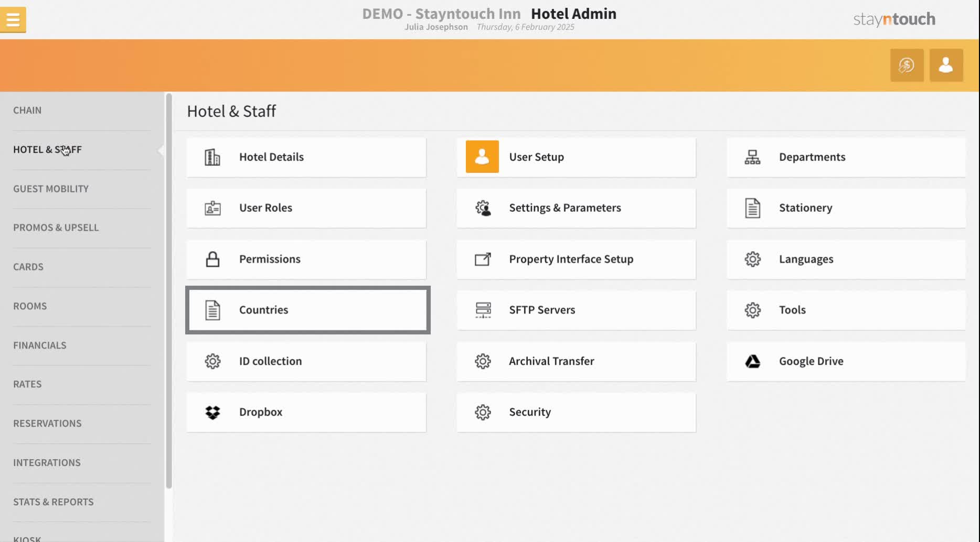Open INTEGRATIONS sidebar section
Screen dimensions: 980x542
(x=47, y=463)
